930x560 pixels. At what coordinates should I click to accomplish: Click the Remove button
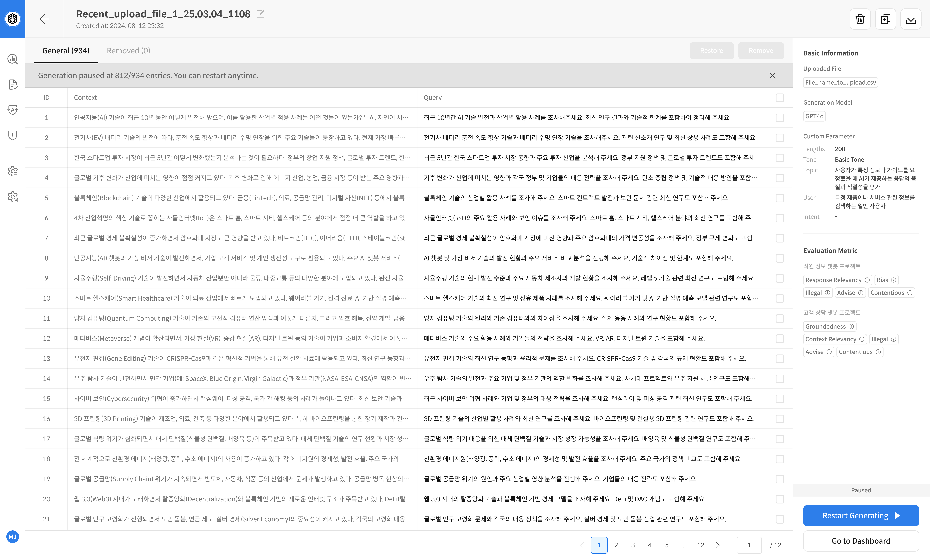[761, 51]
